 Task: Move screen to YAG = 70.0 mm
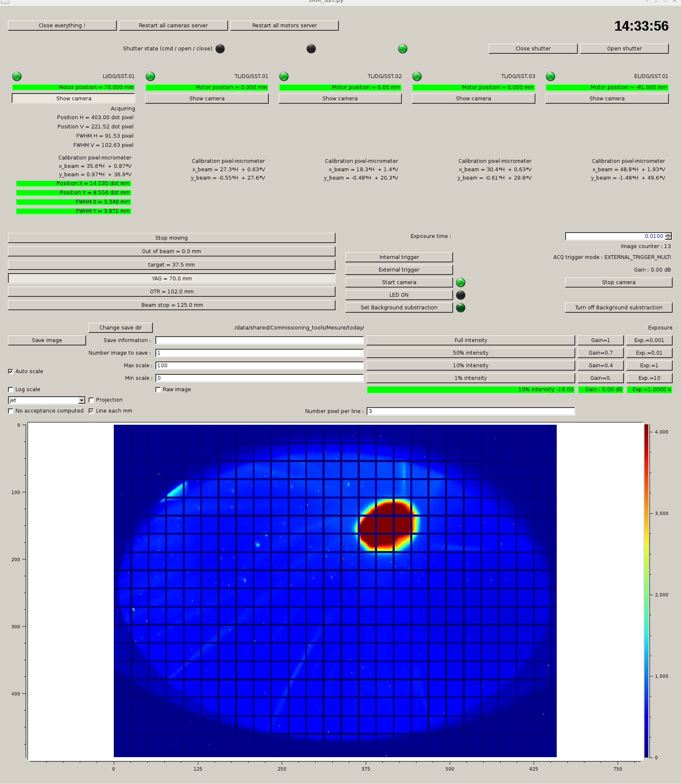click(x=171, y=279)
